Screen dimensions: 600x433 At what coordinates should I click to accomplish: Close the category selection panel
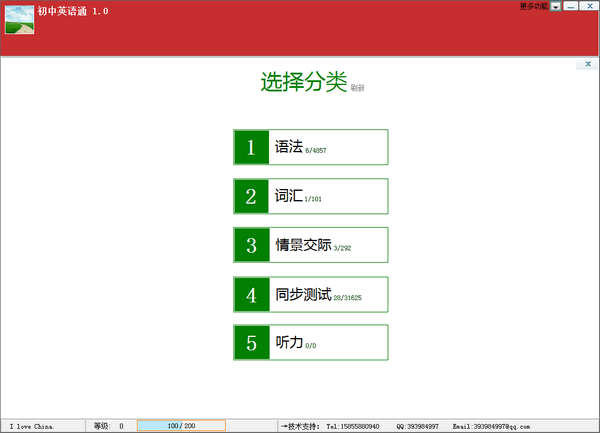tap(588, 64)
